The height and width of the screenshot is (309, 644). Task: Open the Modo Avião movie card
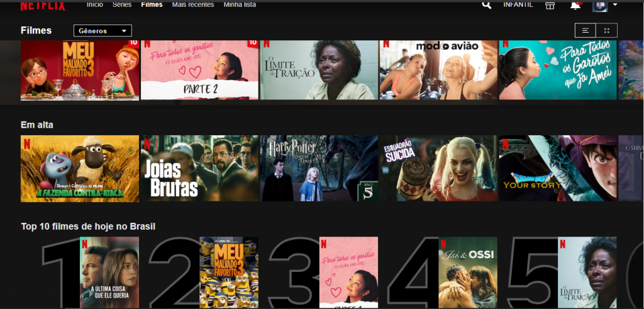[438, 70]
